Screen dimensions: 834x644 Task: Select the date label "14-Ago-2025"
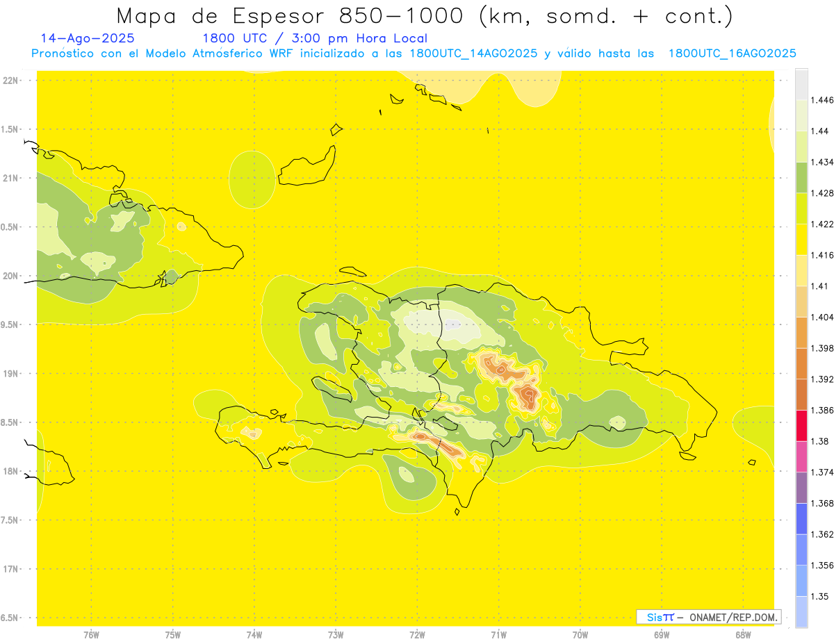(88, 39)
